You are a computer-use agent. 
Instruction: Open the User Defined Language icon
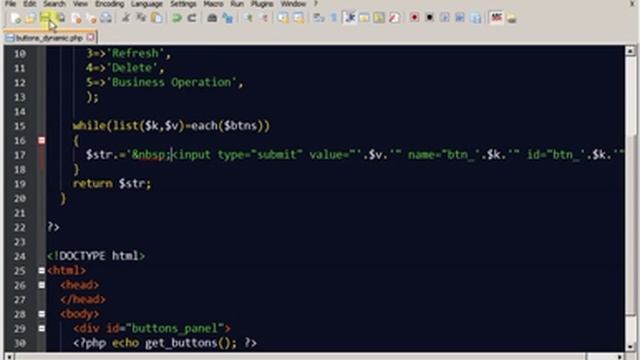coord(364,18)
